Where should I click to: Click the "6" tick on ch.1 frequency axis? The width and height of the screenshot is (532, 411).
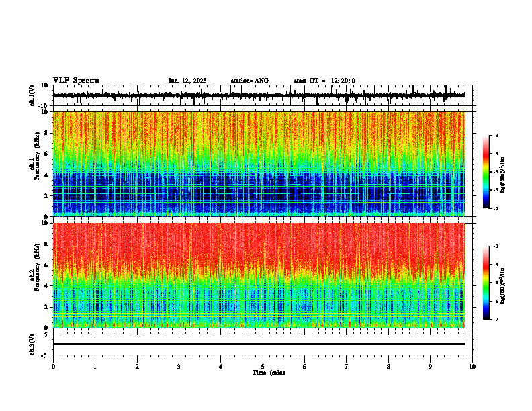point(47,154)
